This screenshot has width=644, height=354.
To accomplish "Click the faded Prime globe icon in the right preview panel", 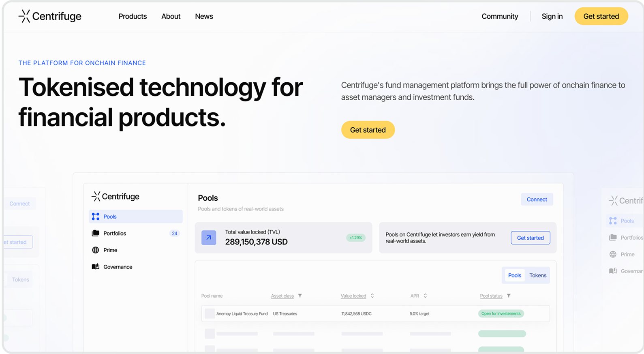I will pos(613,254).
